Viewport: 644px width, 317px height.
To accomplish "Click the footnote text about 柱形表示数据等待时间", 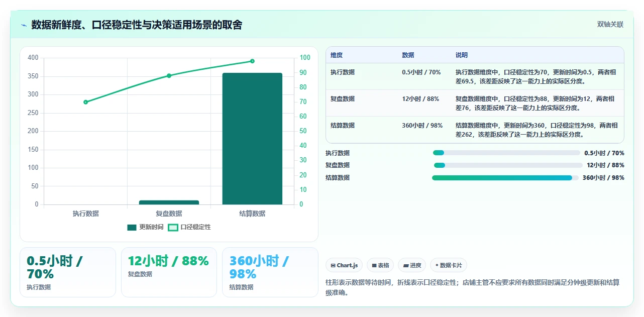I will pos(473,287).
